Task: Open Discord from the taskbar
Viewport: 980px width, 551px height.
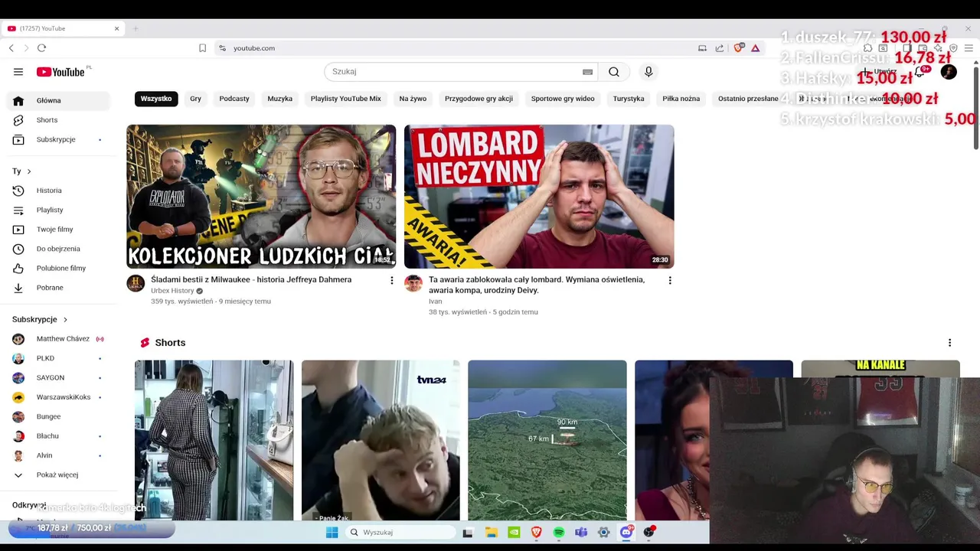Action: [x=626, y=532]
